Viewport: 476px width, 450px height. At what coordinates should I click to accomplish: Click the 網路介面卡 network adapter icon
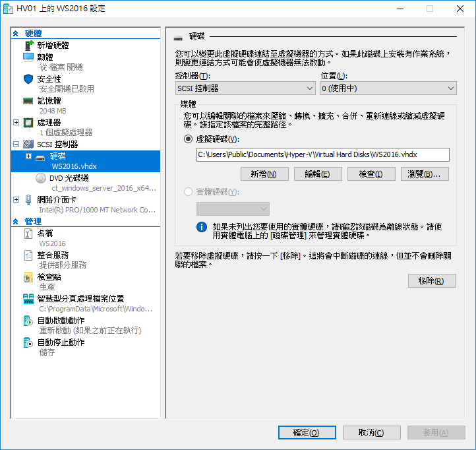click(28, 200)
